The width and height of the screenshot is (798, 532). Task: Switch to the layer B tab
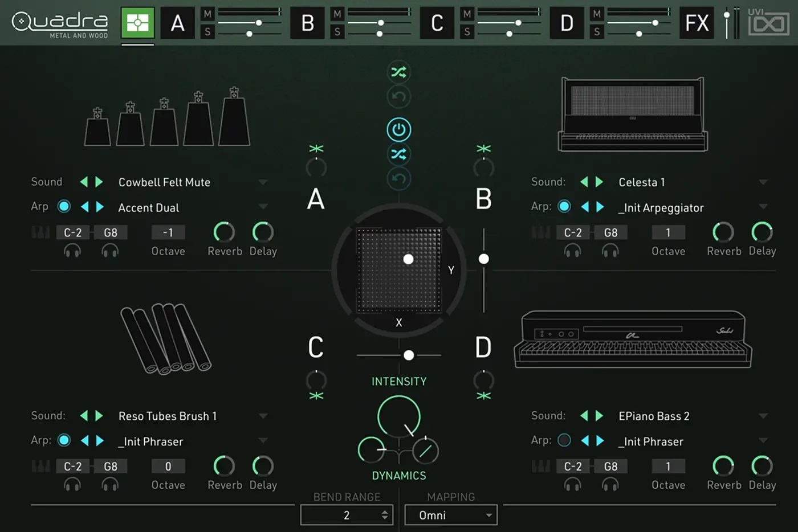(308, 23)
